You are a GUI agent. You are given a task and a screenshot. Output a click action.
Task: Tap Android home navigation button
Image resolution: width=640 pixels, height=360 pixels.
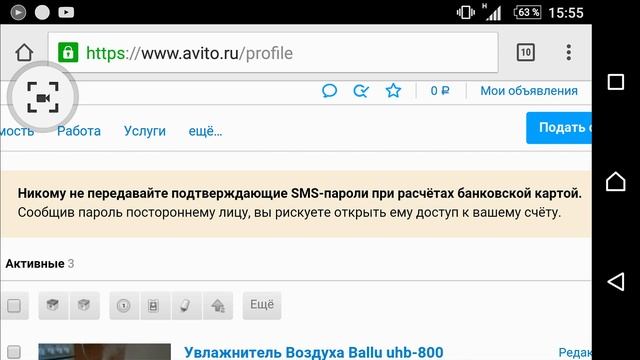pos(616,181)
